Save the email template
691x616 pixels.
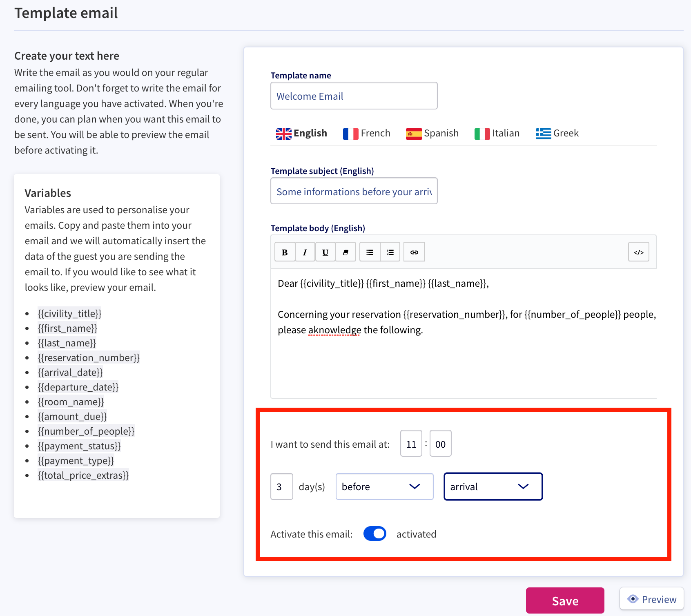point(565,600)
